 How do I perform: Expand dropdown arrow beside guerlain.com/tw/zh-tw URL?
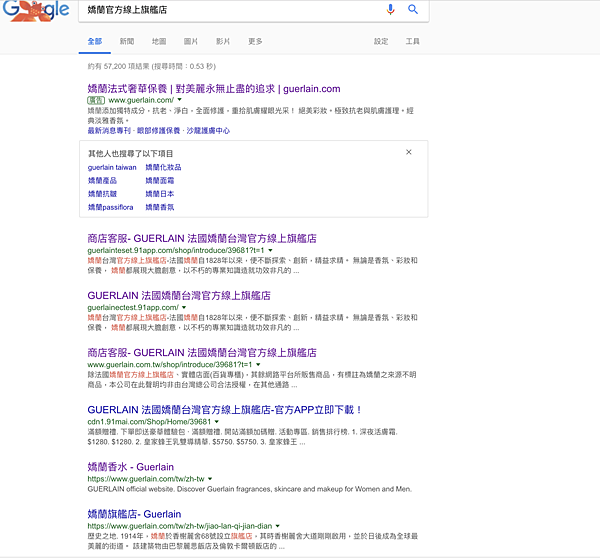point(210,479)
